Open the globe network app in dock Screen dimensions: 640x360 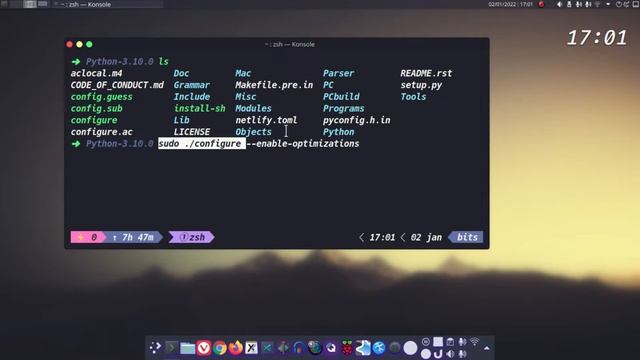315,348
